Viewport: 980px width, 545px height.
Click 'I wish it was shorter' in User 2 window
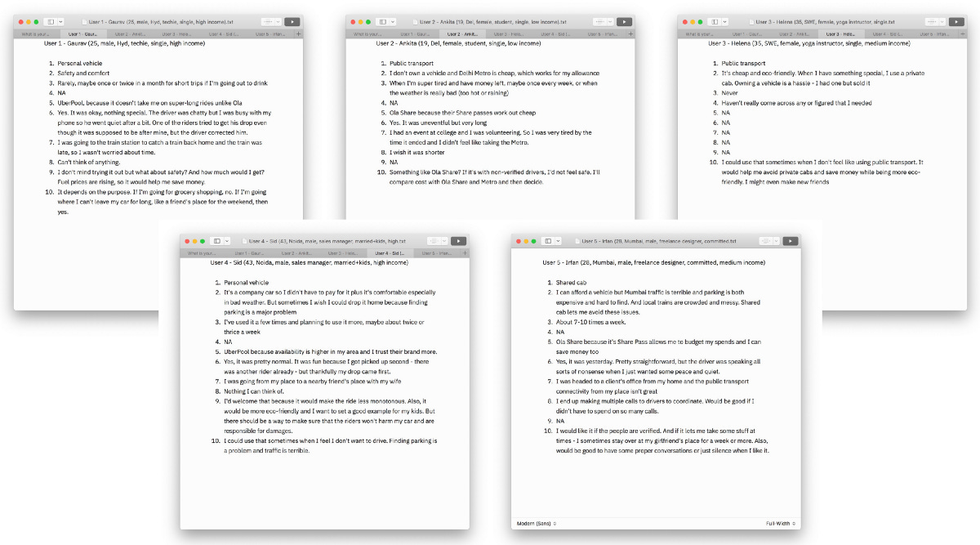click(418, 152)
